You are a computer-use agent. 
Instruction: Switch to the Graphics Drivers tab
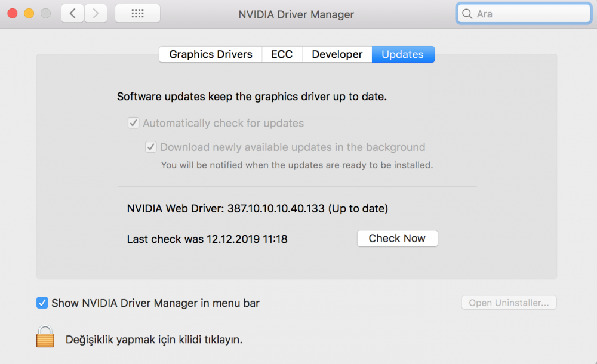click(x=211, y=54)
